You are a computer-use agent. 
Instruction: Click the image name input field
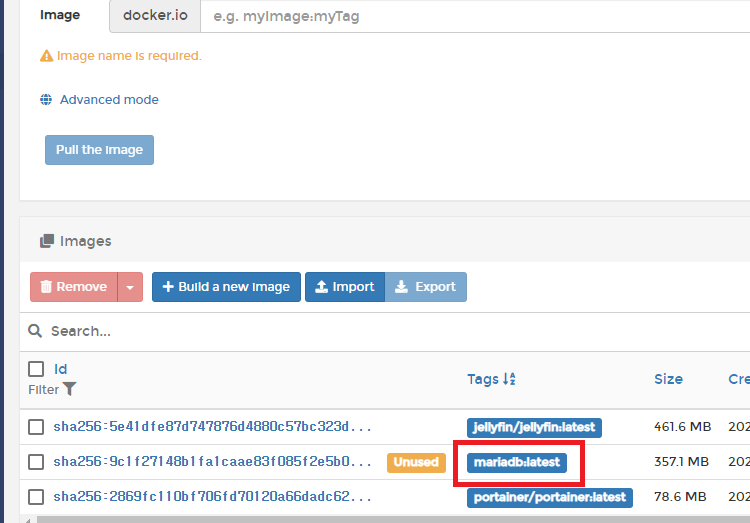[475, 16]
